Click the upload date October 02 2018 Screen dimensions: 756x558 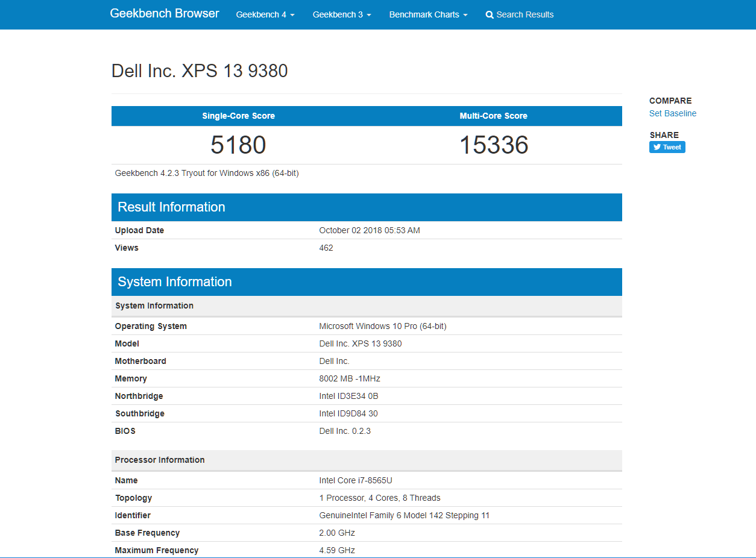pyautogui.click(x=369, y=230)
